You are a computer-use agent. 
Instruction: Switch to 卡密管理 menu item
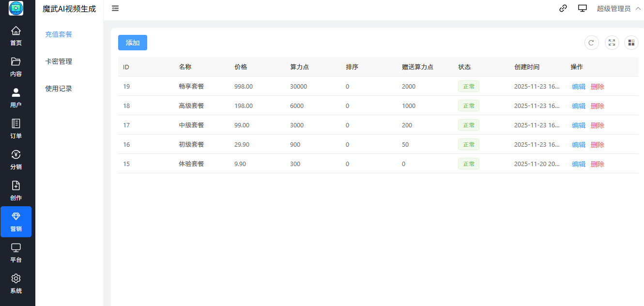click(59, 61)
